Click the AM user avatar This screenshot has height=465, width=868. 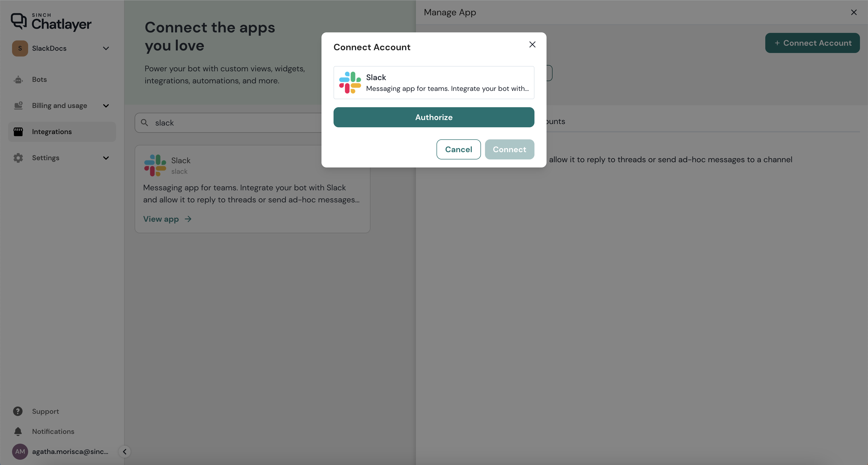click(20, 451)
